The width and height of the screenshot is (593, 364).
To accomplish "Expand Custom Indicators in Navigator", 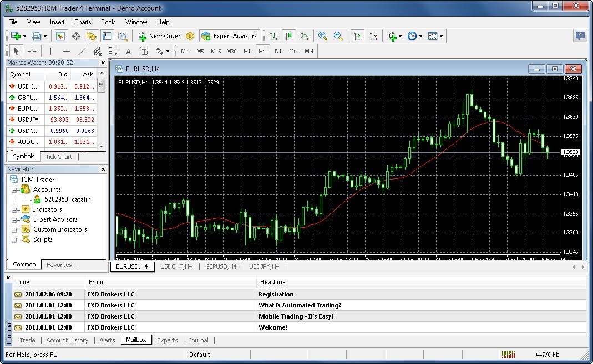I will pos(14,229).
